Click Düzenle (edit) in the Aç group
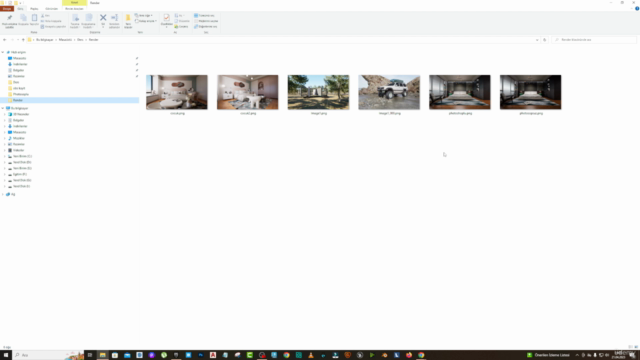Image resolution: width=640 pixels, height=360 pixels. [182, 21]
